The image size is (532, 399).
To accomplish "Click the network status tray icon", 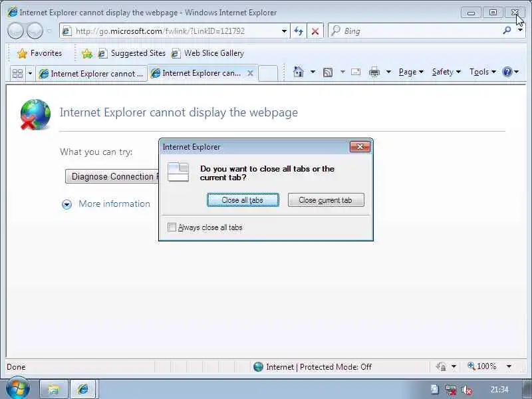I will click(x=451, y=390).
